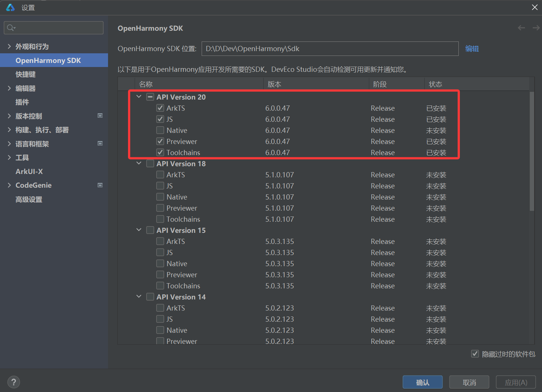This screenshot has width=542, height=392.
Task: Expand the 编辑器 settings category
Action: tap(9, 88)
